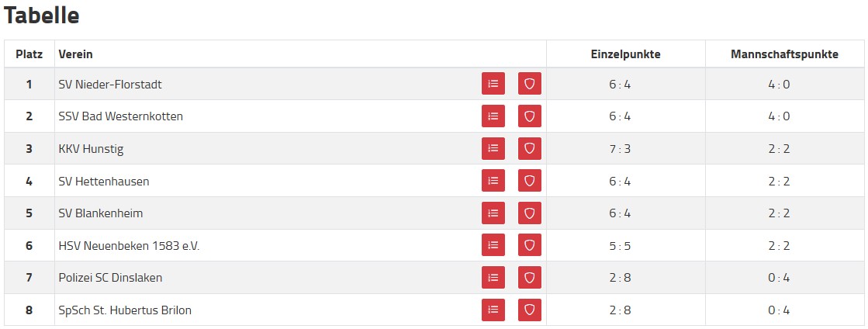This screenshot has height=329, width=868.
Task: Open the list icon for HSV Neuenbeken 1583 e.V.
Action: 493,245
